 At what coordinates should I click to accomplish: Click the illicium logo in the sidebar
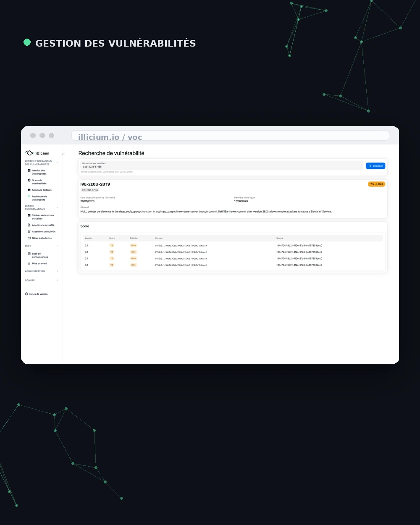[x=37, y=153]
